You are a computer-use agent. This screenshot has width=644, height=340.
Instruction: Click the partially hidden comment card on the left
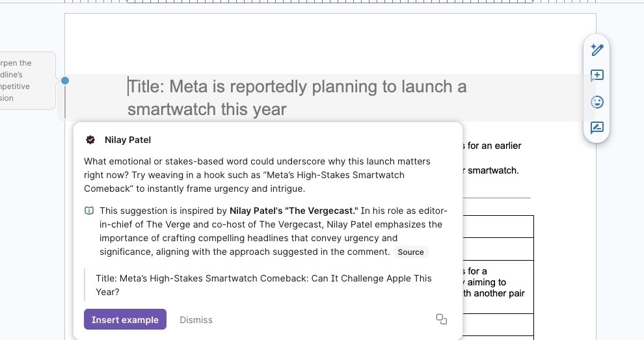click(26, 81)
